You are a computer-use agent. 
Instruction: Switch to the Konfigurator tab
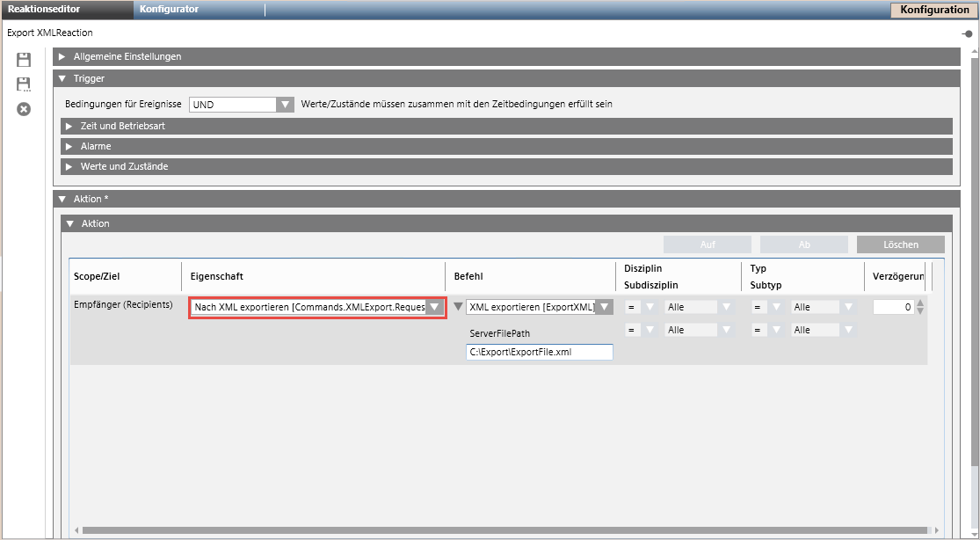pyautogui.click(x=169, y=10)
